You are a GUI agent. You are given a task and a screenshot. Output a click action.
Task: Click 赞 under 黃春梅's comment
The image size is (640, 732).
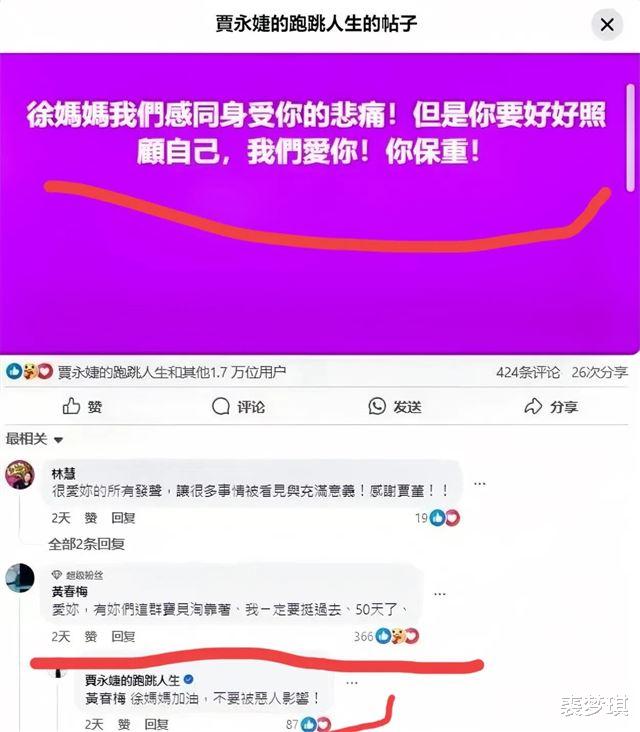(x=91, y=636)
